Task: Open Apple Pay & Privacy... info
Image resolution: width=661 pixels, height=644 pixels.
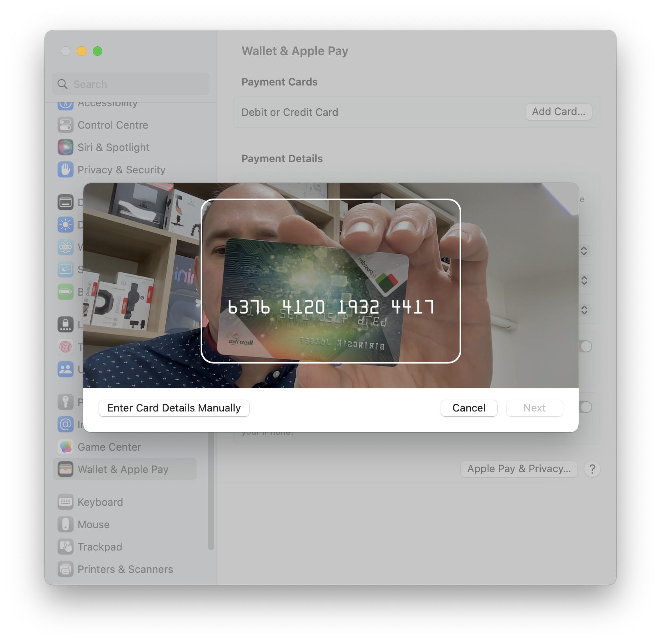Action: (x=519, y=469)
